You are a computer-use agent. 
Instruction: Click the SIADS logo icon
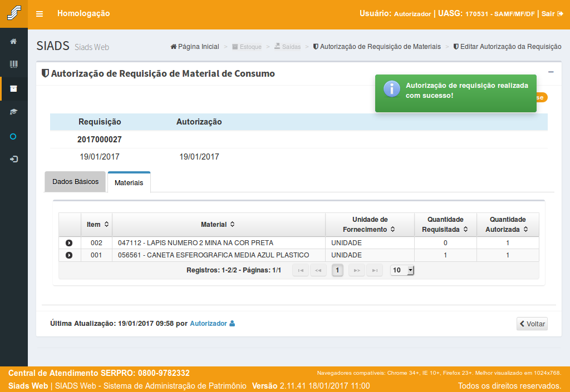14,13
